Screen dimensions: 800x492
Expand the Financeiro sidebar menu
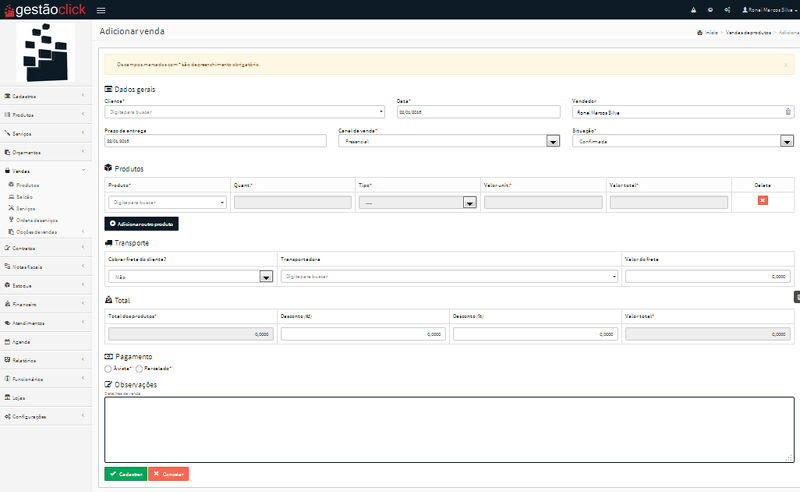(45, 304)
